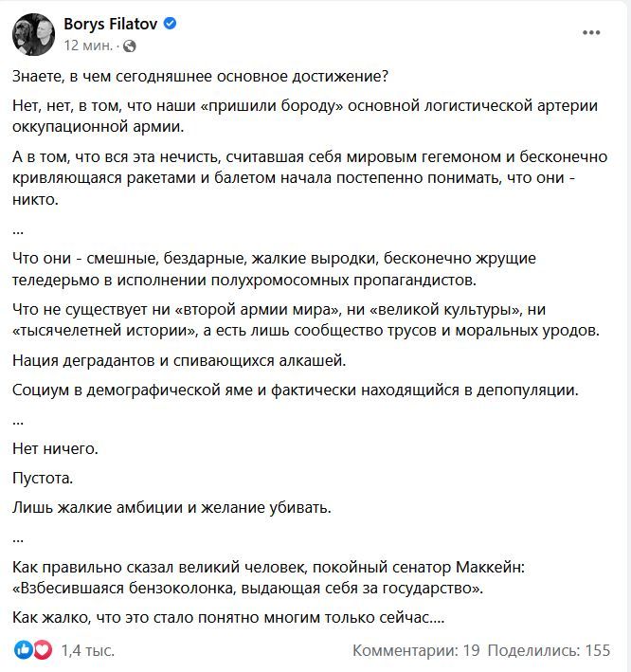This screenshot has height=672, width=631.
Task: Click the red heart reaction icon
Action: [41, 650]
